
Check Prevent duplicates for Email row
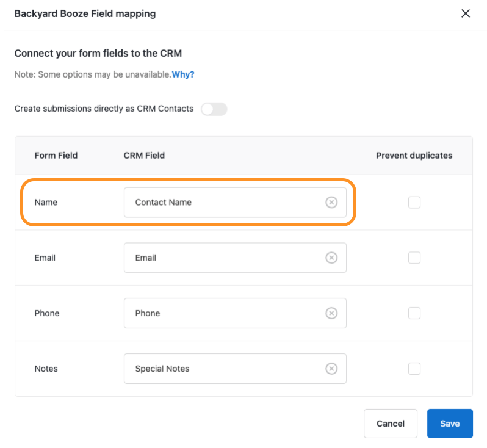[414, 258]
